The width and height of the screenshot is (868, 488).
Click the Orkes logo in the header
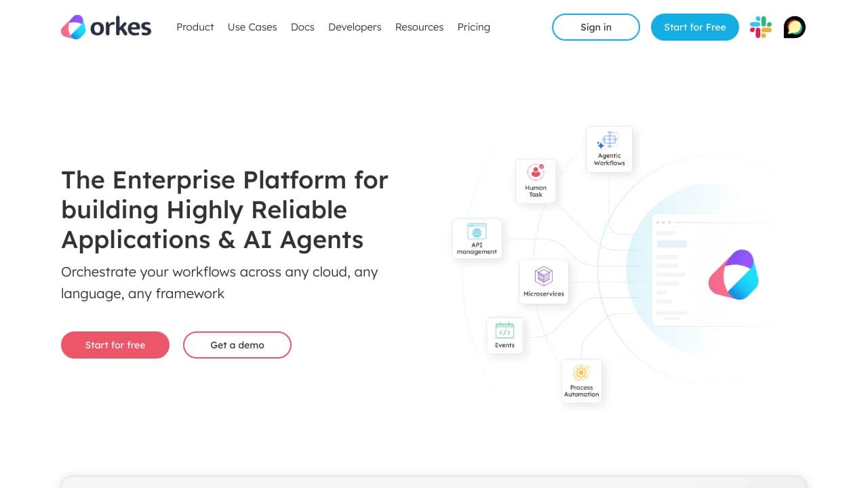[106, 27]
